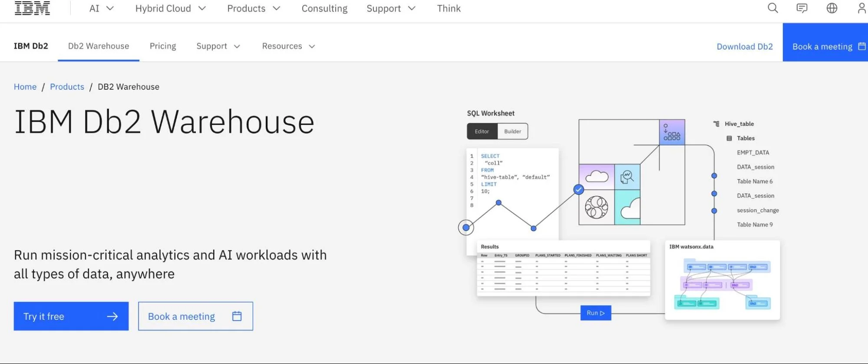Open the chat bubble icon
This screenshot has height=364, width=868.
[x=802, y=8]
